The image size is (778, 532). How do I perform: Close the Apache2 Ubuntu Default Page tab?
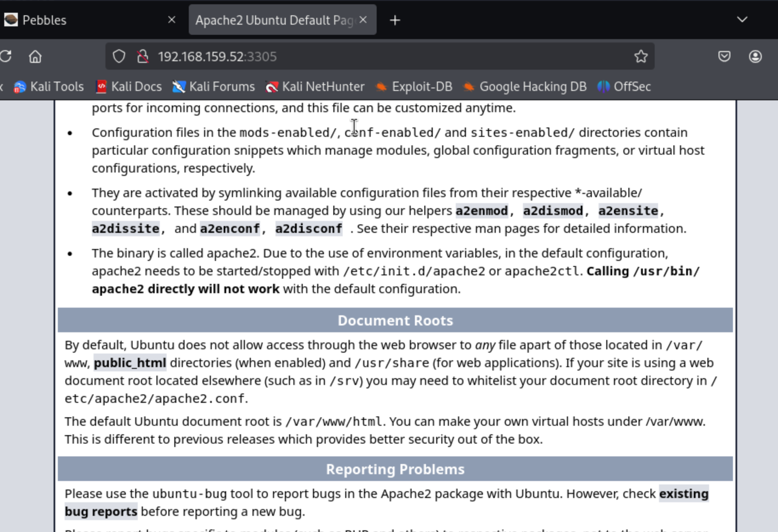click(363, 20)
